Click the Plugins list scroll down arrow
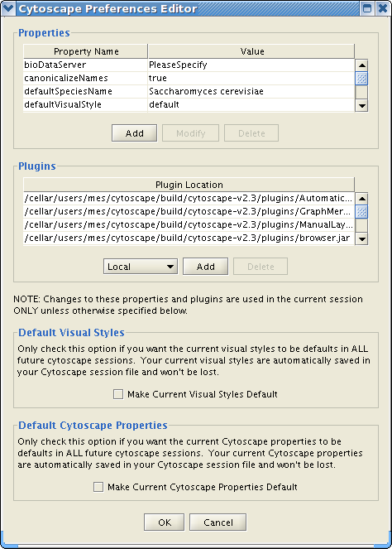The image size is (392, 549). click(361, 238)
